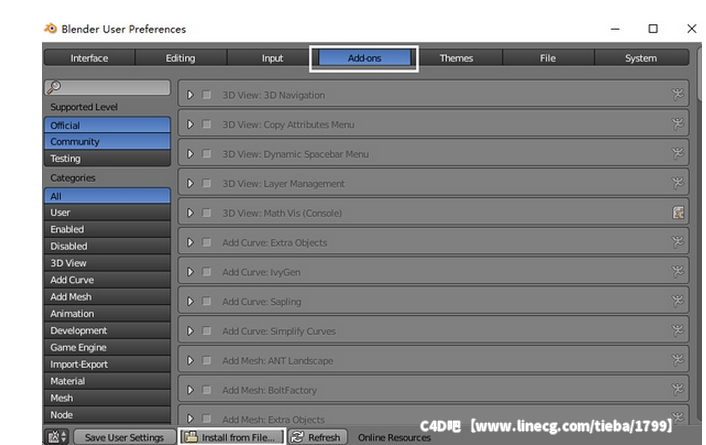Click the support icon for Simplify Curves

[x=677, y=331]
